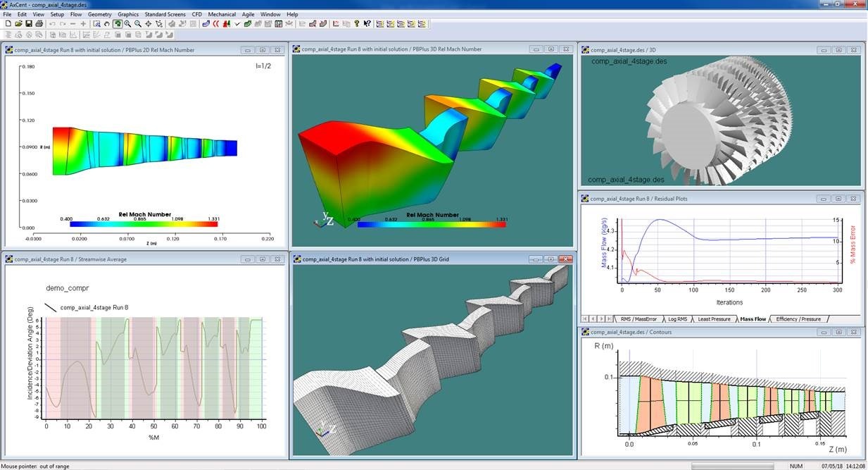
Task: Open the Standard Screens menu
Action: [x=164, y=13]
